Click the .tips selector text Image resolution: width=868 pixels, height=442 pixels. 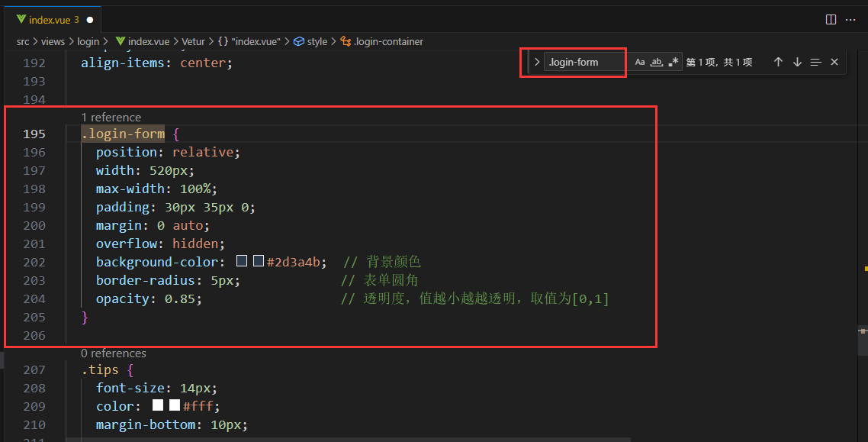pos(100,370)
